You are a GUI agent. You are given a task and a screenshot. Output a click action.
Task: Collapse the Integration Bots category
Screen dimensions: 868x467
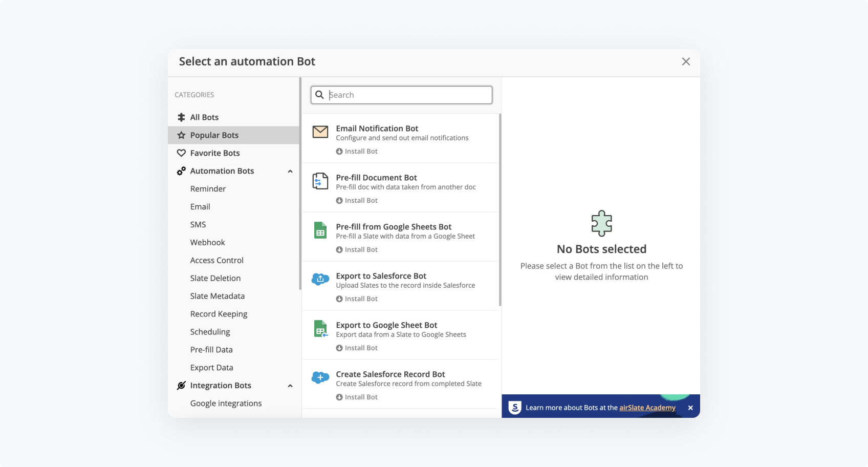pyautogui.click(x=290, y=386)
